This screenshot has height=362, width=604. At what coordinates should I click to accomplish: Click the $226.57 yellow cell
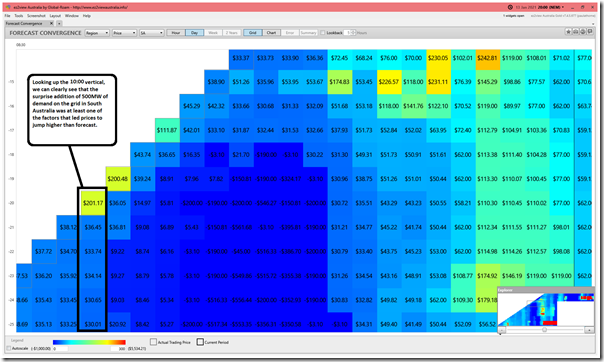point(389,82)
